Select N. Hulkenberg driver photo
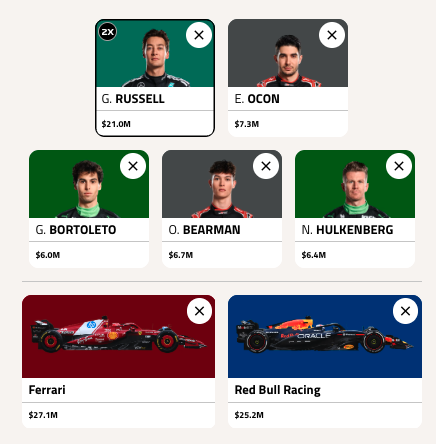The height and width of the screenshot is (444, 436). [x=355, y=190]
